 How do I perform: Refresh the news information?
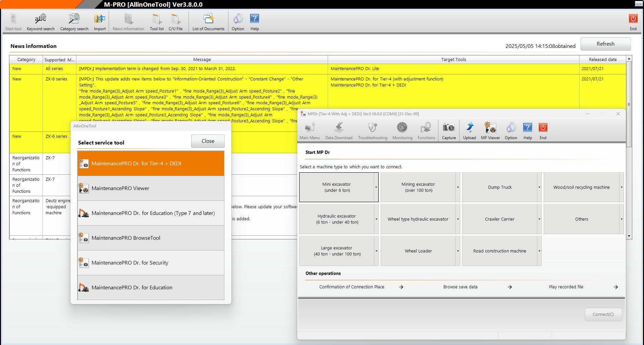point(605,44)
